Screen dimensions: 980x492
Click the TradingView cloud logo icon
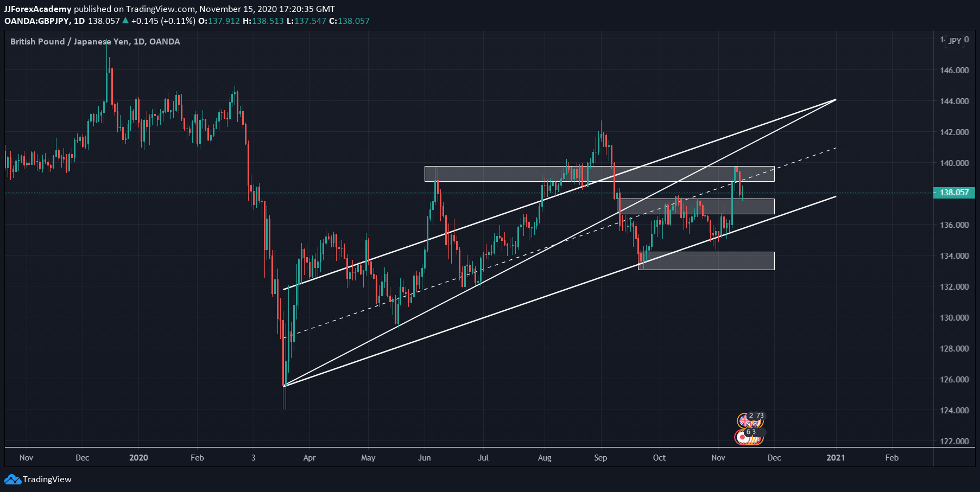[12, 480]
